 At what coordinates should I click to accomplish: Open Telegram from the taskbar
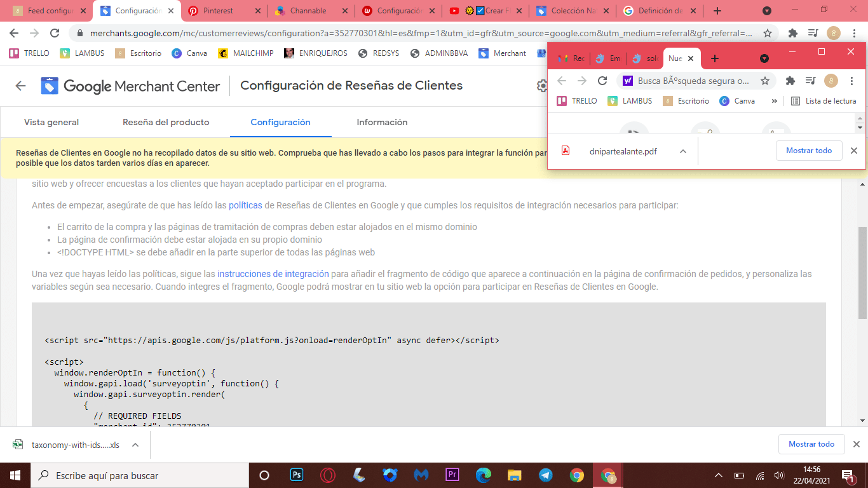pyautogui.click(x=546, y=475)
